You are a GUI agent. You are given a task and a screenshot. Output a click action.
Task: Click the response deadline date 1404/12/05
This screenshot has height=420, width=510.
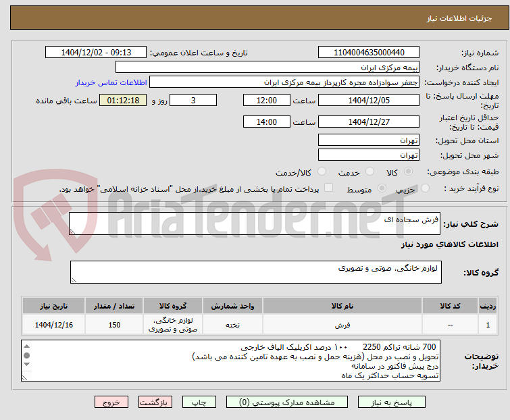point(369,100)
